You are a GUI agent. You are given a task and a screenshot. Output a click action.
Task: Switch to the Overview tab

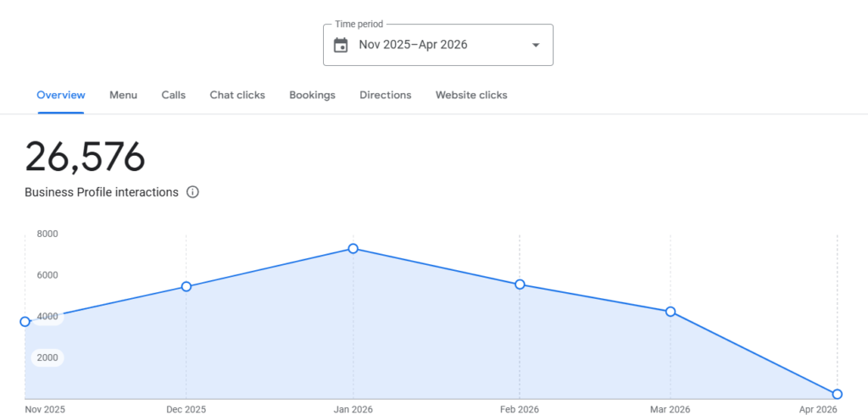(61, 95)
